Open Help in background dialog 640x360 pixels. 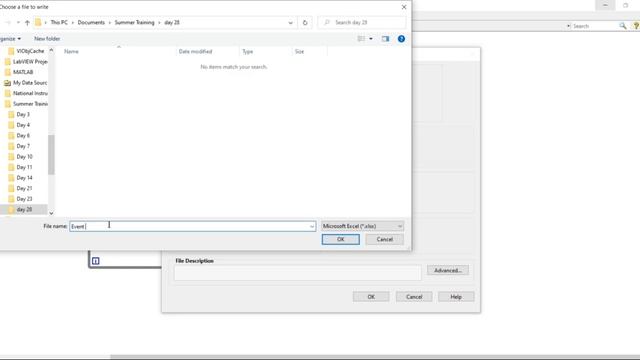[x=456, y=297]
